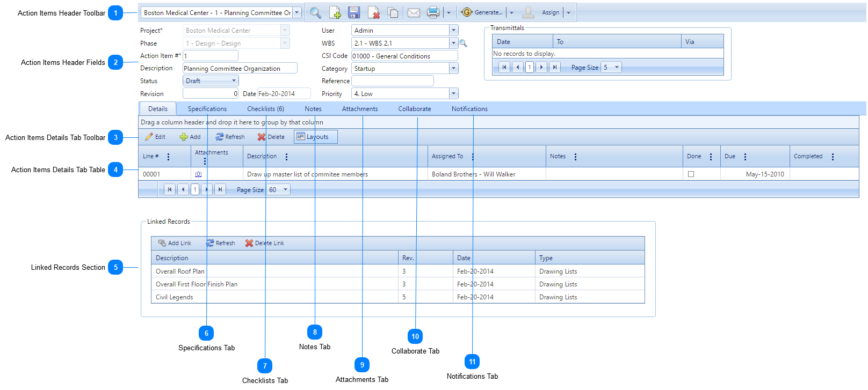Switch to the Specifications tab
This screenshot has height=390, width=868.
pyautogui.click(x=207, y=108)
